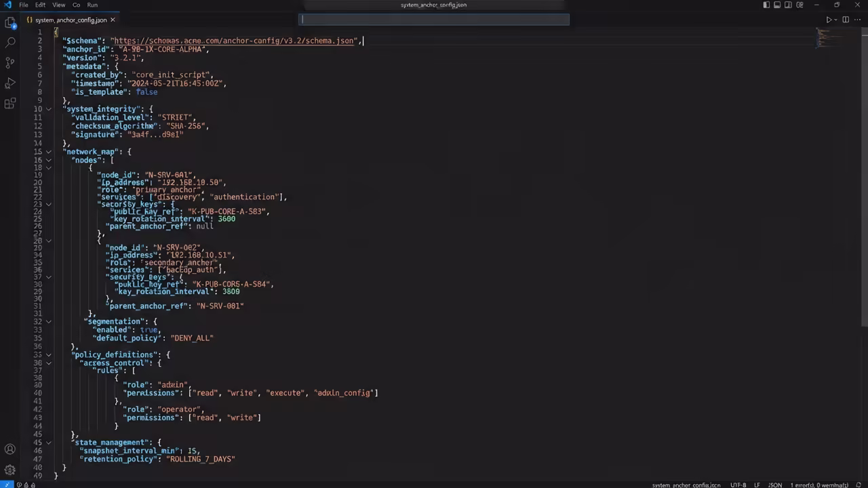The height and width of the screenshot is (488, 868).
Task: Select the system_anchor_config.json editor tab
Action: click(71, 20)
